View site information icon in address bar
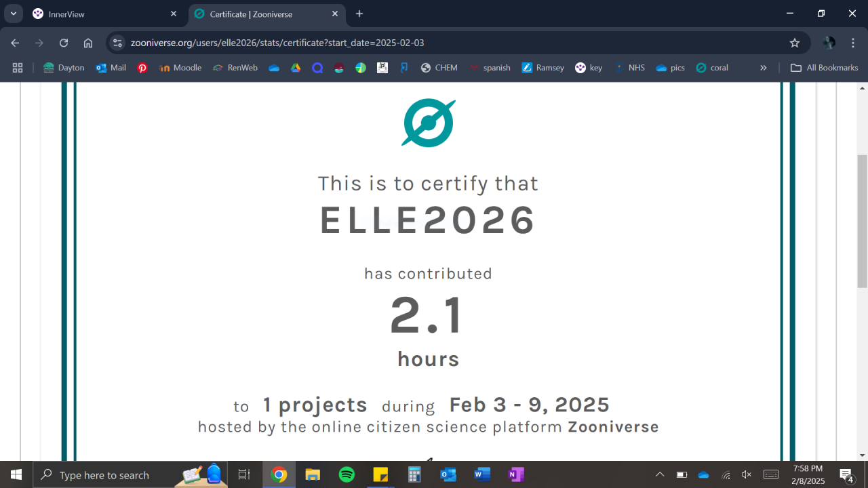This screenshot has height=488, width=868. tap(117, 43)
